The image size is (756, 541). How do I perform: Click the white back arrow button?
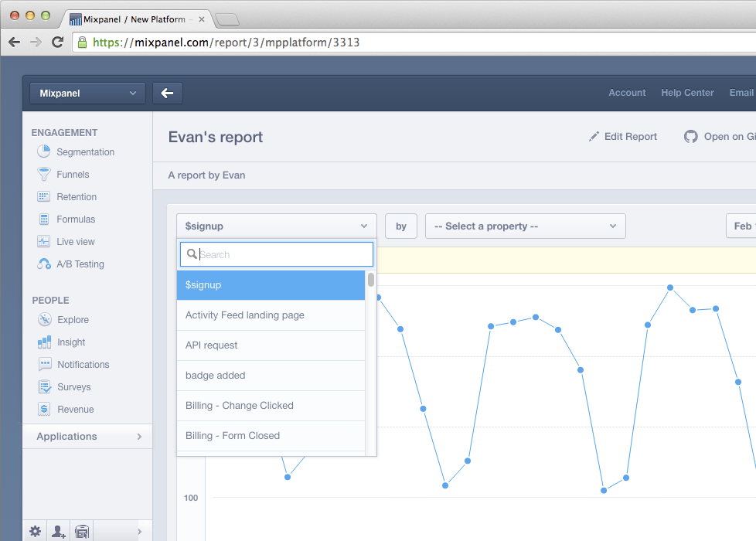(x=168, y=93)
